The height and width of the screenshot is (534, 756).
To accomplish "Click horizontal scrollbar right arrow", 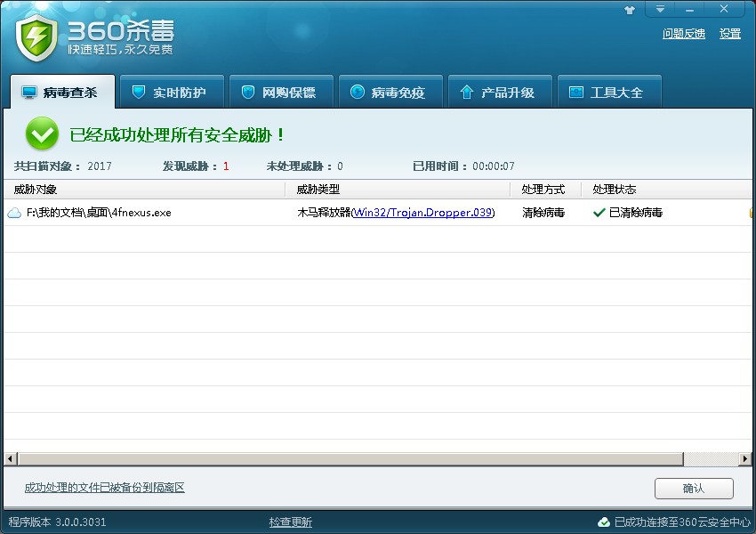I will (745, 458).
